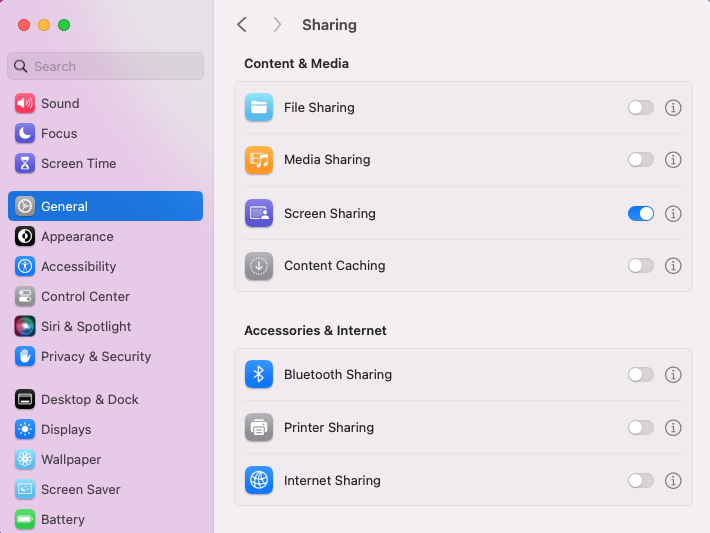The image size is (710, 533).
Task: Show Printer Sharing info details
Action: point(673,427)
